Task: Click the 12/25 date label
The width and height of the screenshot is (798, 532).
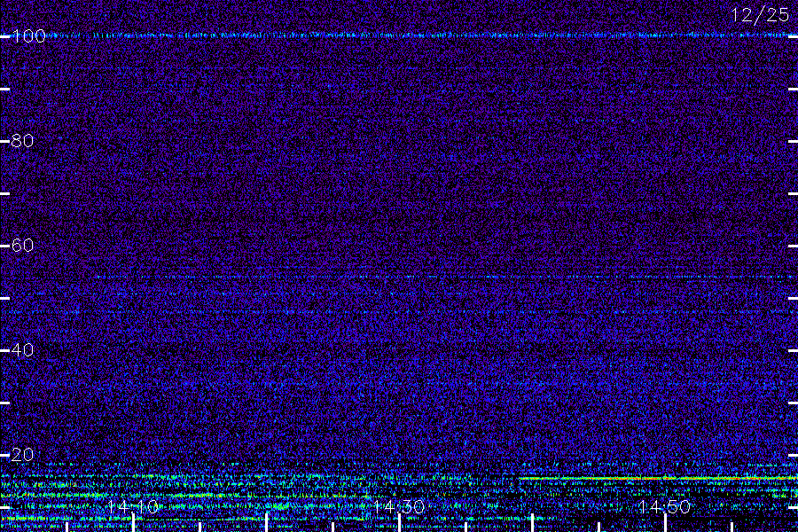Action: pos(760,15)
